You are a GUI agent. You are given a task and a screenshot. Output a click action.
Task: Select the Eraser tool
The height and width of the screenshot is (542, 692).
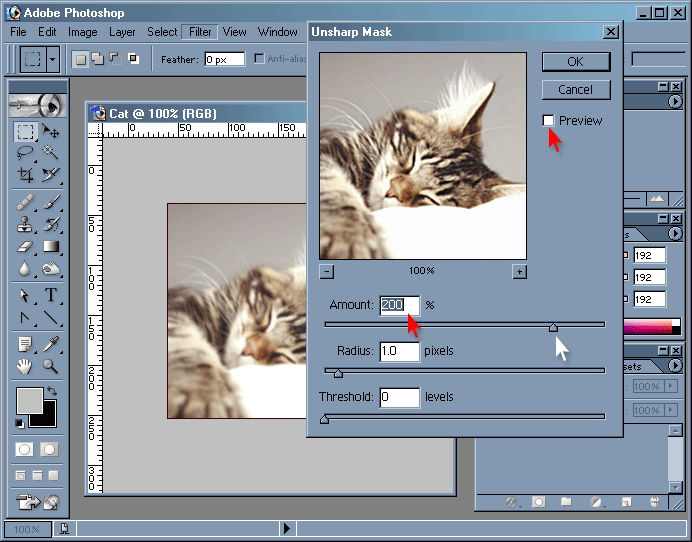[x=25, y=246]
